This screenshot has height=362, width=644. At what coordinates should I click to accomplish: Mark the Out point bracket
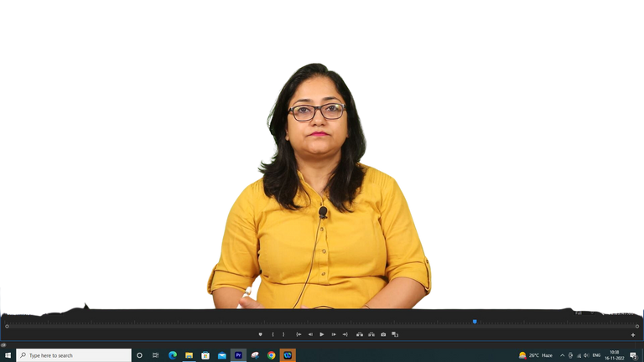coord(283,334)
